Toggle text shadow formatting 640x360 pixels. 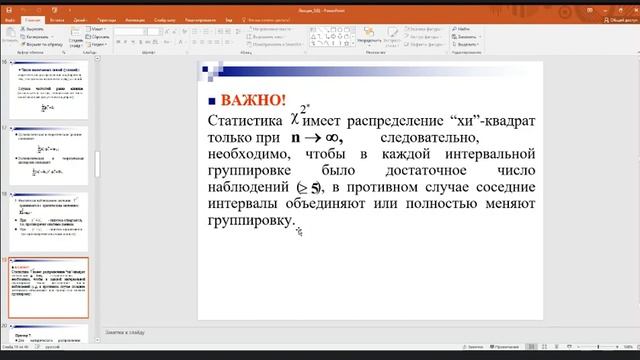click(141, 42)
